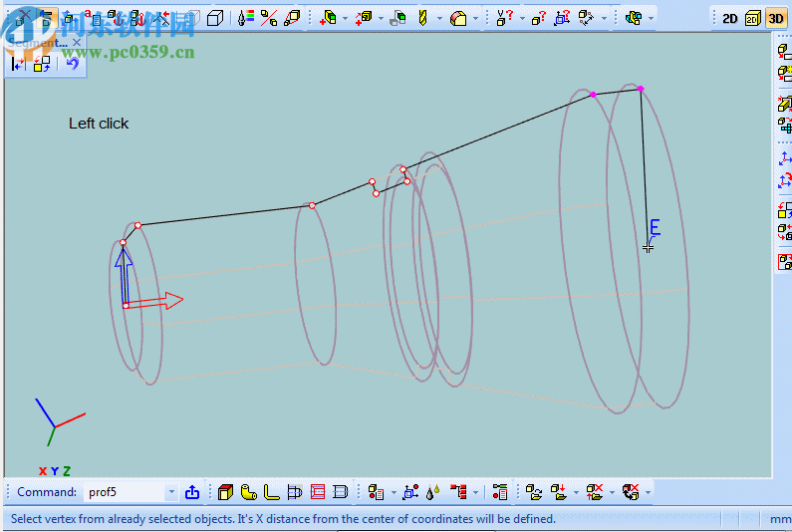Viewport: 792px width, 532px height.
Task: Select the upper-right magenta vertex of the profile
Action: (x=641, y=89)
